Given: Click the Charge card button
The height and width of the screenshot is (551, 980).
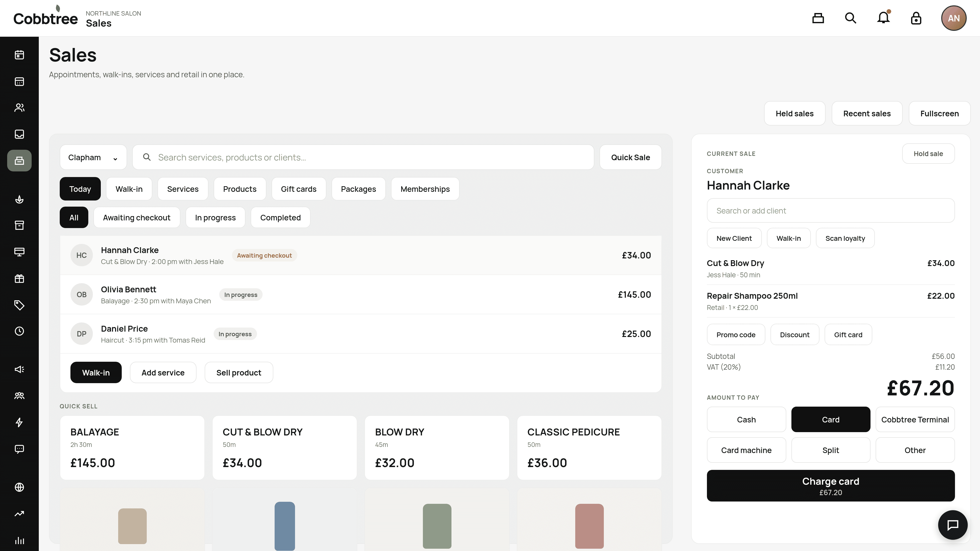Looking at the screenshot, I should coord(830,486).
